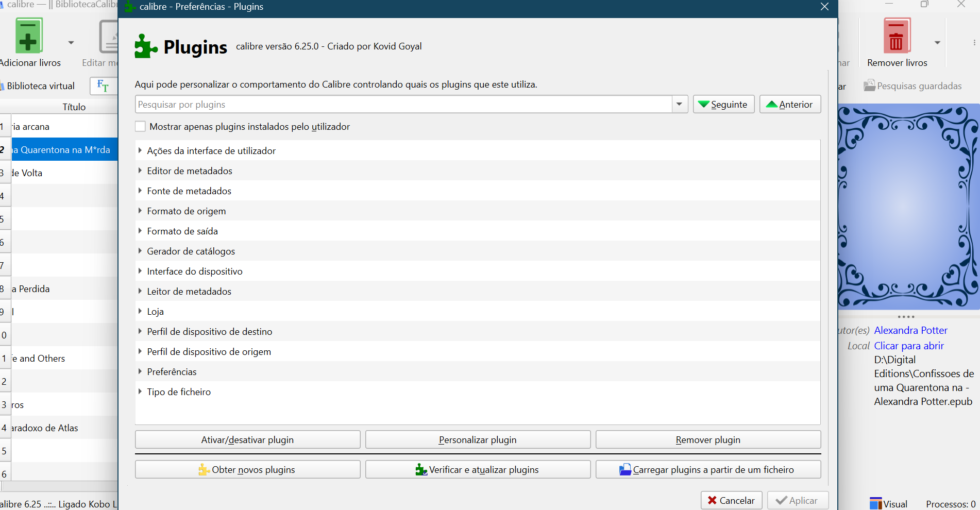This screenshot has height=510, width=980.
Task: Click the Alexandra Potter author link
Action: tap(910, 330)
